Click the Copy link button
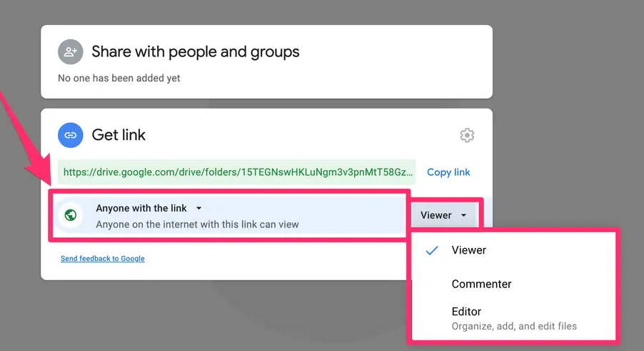644x351 pixels. point(448,172)
